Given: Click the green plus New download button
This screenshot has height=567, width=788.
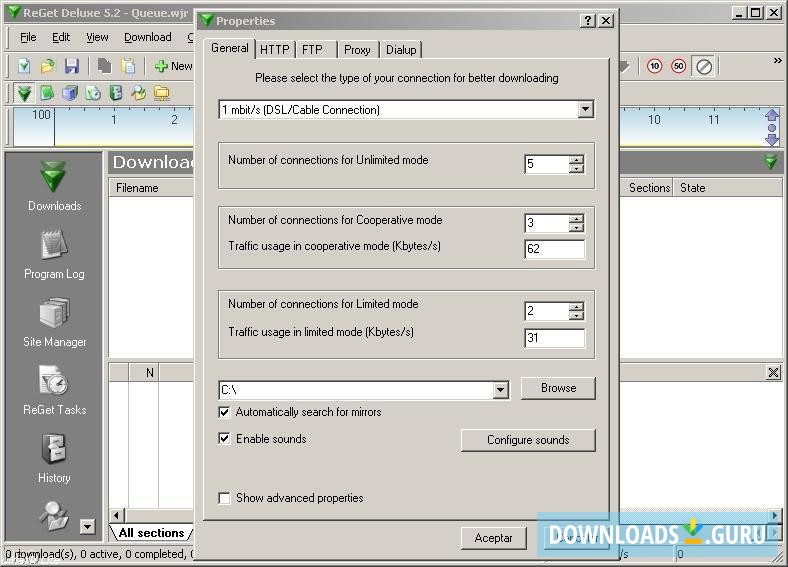Looking at the screenshot, I should 173,66.
